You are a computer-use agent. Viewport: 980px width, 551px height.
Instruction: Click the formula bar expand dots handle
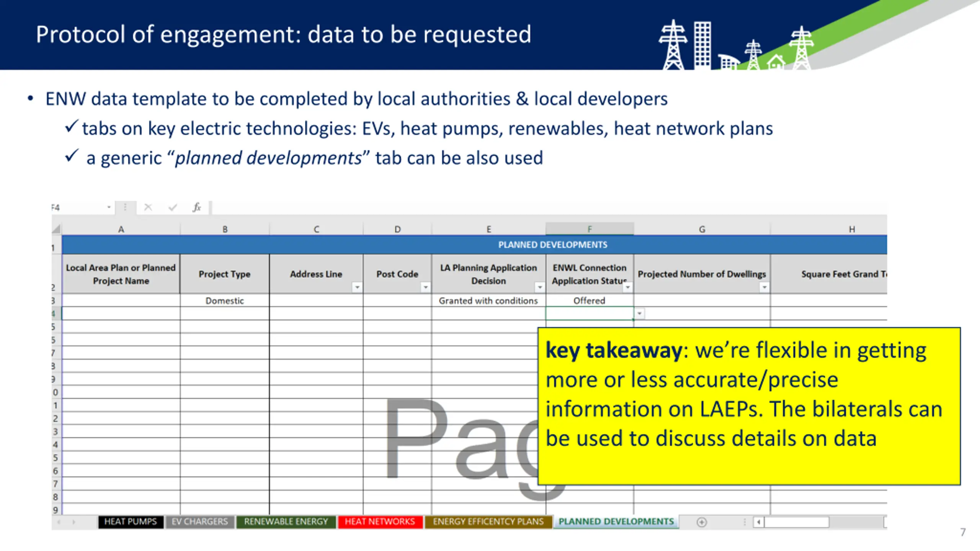125,207
